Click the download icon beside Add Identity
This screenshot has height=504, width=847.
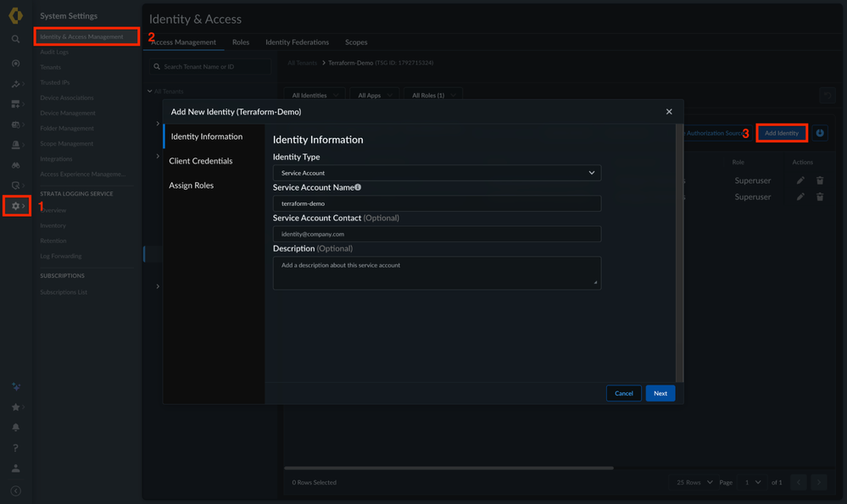(820, 133)
